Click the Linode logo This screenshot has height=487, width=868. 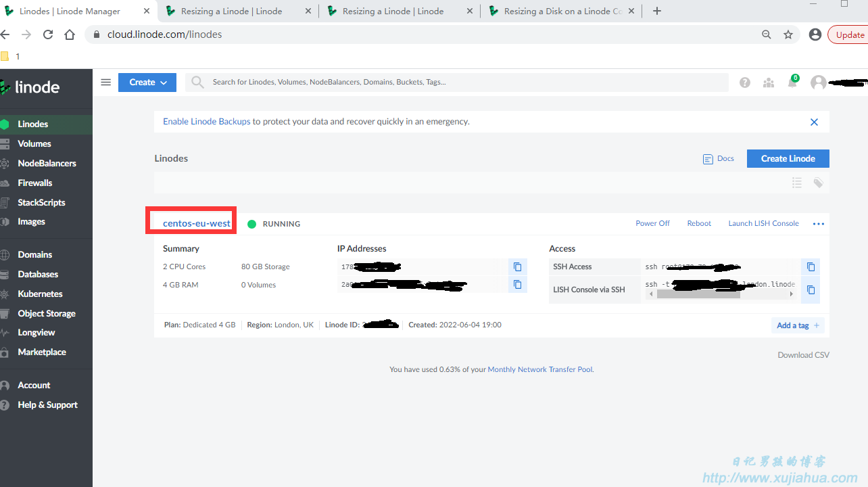point(30,87)
